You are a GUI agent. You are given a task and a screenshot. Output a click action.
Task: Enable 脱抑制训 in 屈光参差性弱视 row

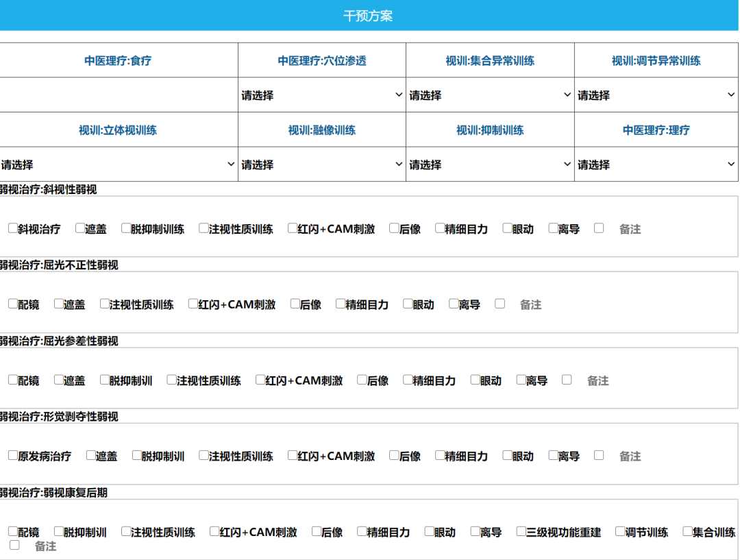(105, 380)
